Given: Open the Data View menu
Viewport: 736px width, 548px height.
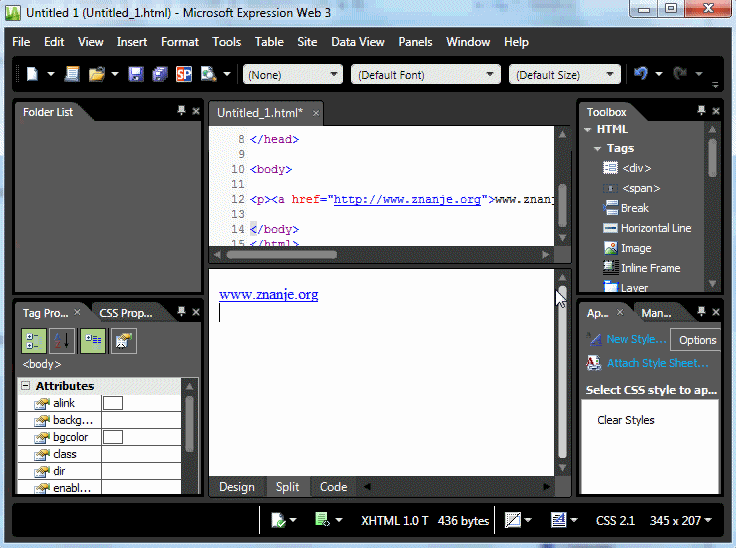Looking at the screenshot, I should 358,42.
